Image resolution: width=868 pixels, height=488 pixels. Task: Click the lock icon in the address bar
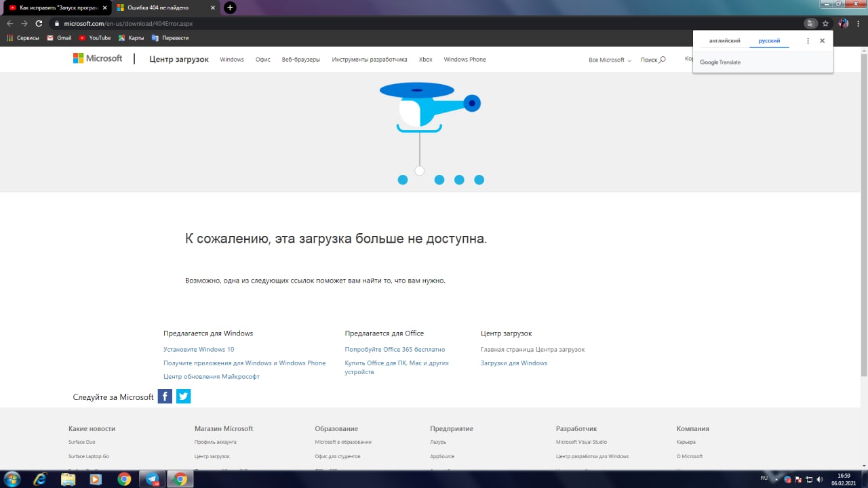point(57,23)
